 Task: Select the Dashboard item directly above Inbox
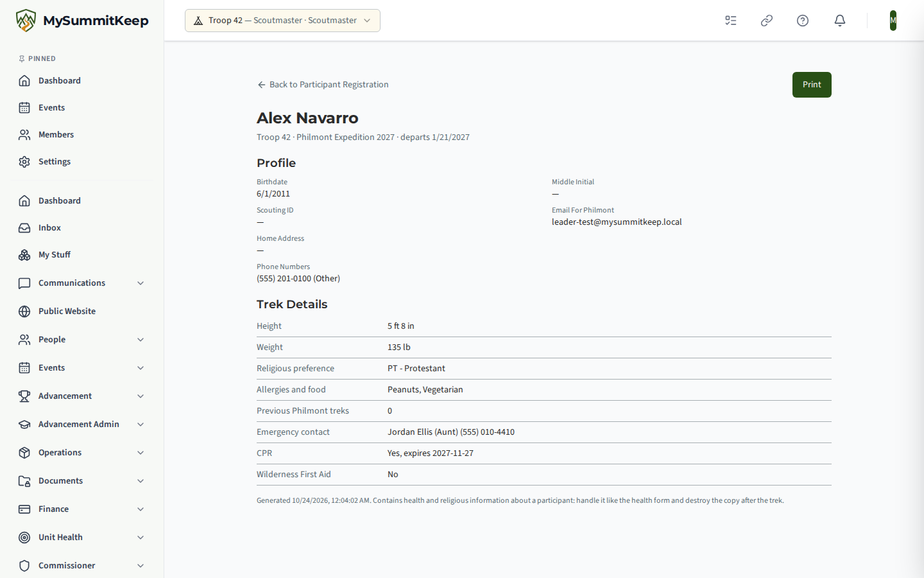(x=82, y=200)
